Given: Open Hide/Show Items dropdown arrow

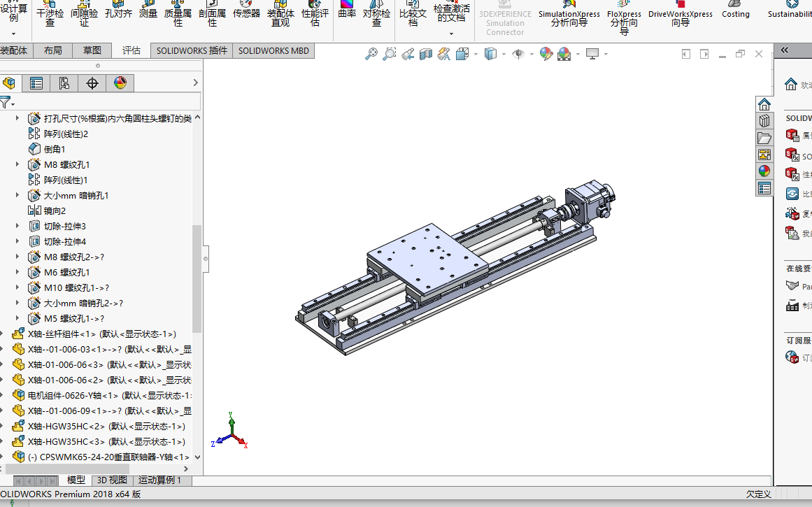Looking at the screenshot, I should point(532,54).
